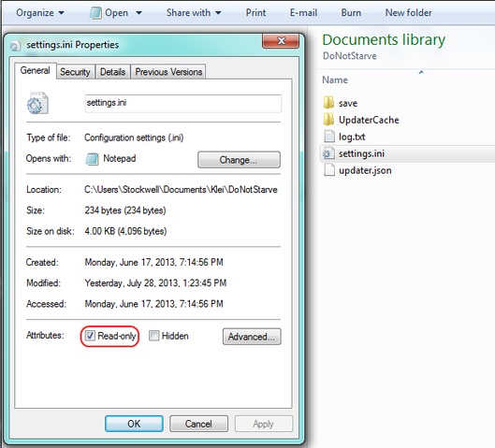
Task: Click the UpdaterCache folder icon
Action: point(328,120)
